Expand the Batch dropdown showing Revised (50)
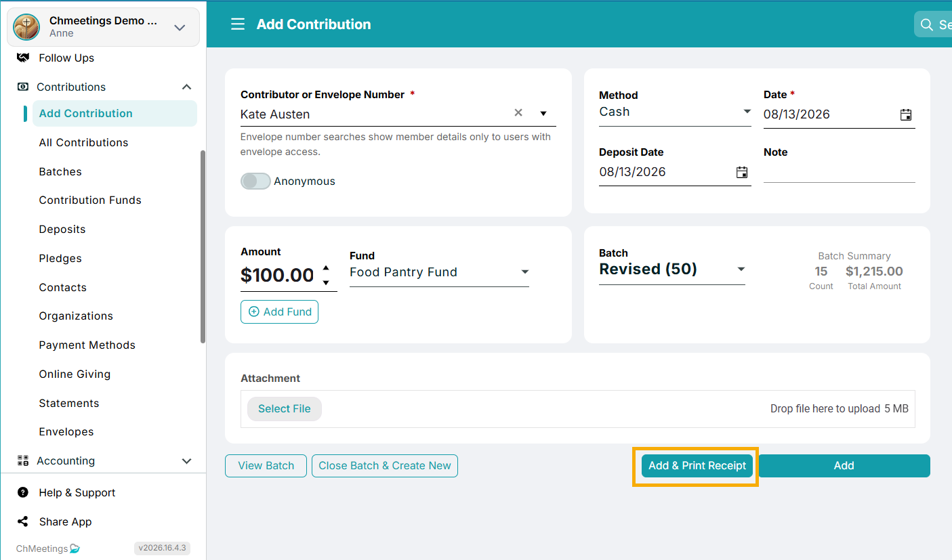Image resolution: width=952 pixels, height=560 pixels. [672, 270]
